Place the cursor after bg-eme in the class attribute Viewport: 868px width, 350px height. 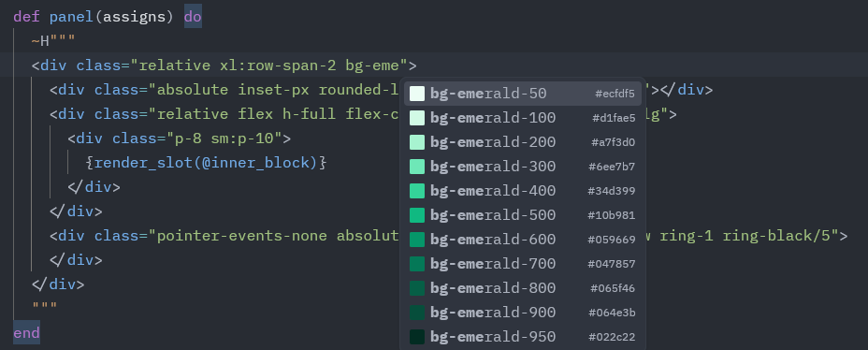[399, 66]
